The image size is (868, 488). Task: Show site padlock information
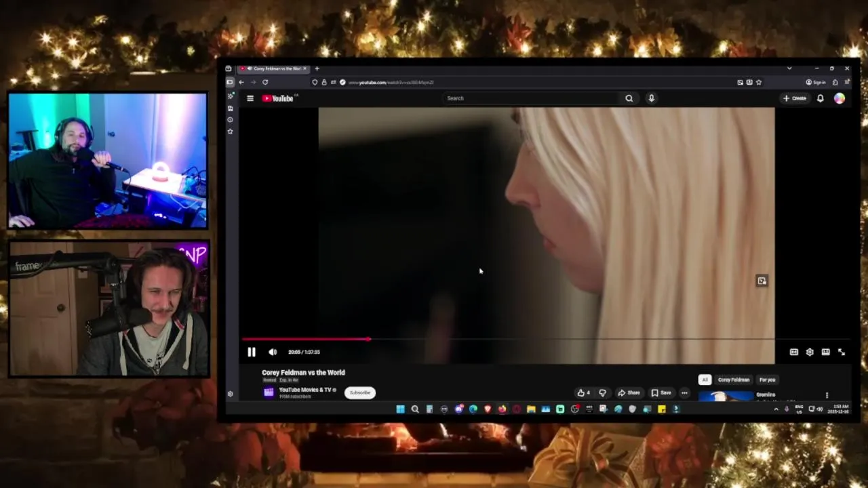(x=324, y=82)
